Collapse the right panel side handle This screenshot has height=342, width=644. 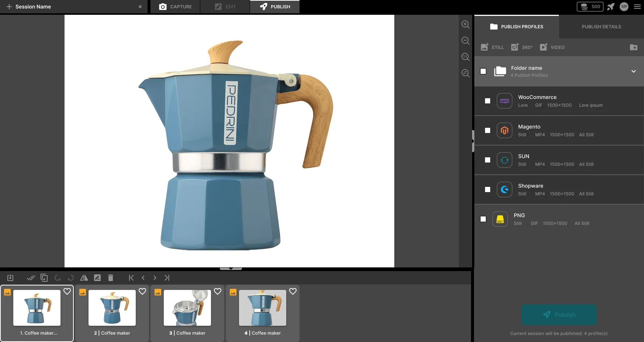coord(473,141)
